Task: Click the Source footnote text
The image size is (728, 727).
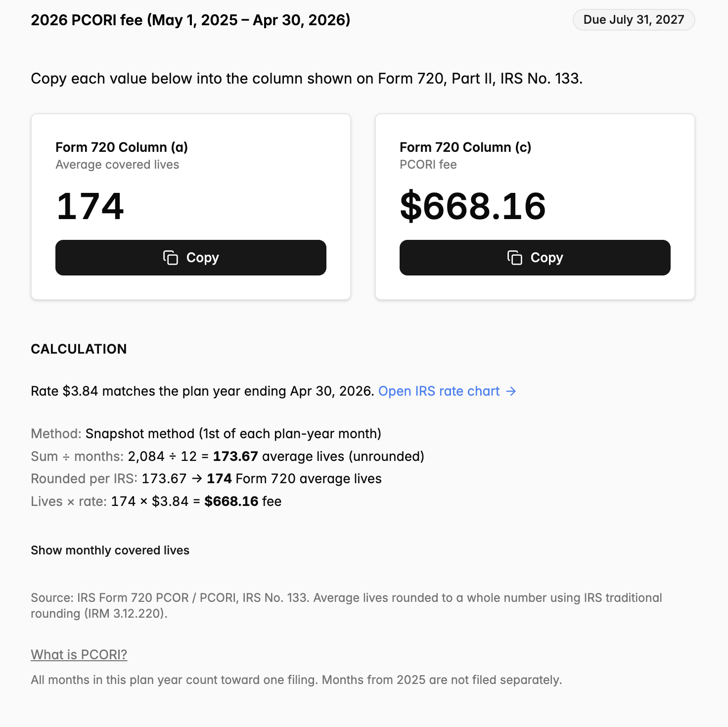Action: point(346,605)
